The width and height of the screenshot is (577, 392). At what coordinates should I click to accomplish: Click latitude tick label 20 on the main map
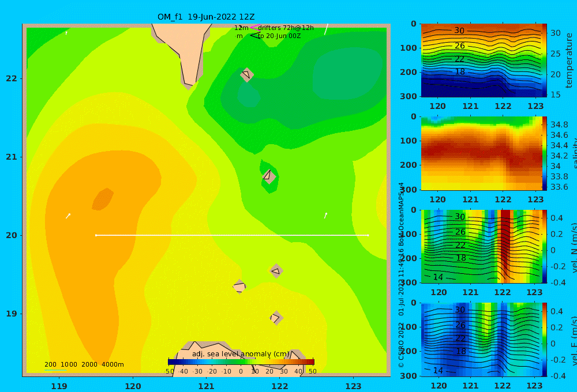coord(12,235)
